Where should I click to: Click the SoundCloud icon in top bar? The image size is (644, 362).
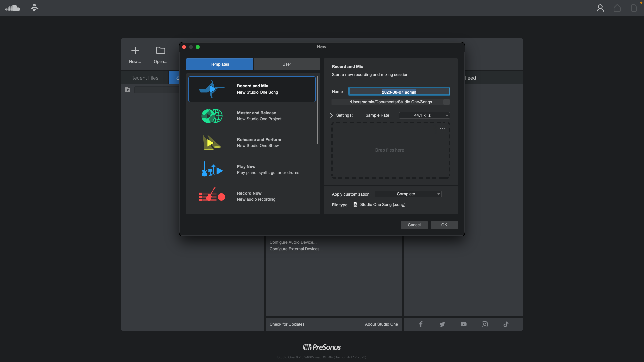(x=13, y=8)
